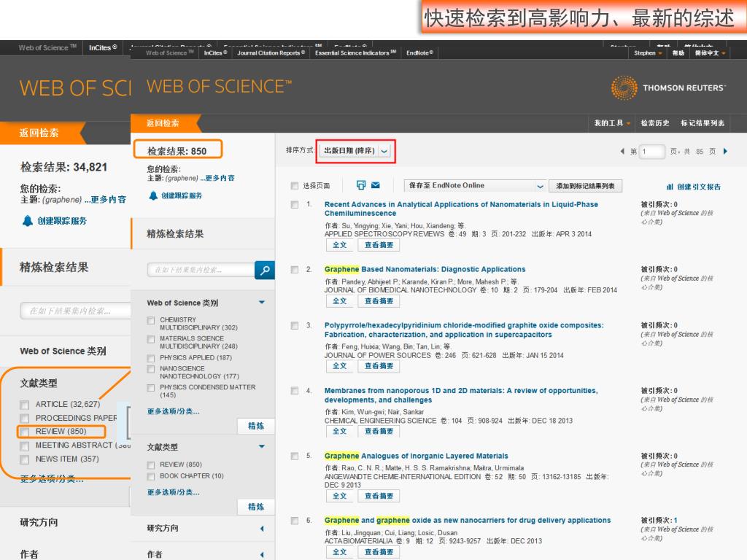Screen dimensions: 747x560
Task: Open the Help link in top bar
Action: coord(678,52)
